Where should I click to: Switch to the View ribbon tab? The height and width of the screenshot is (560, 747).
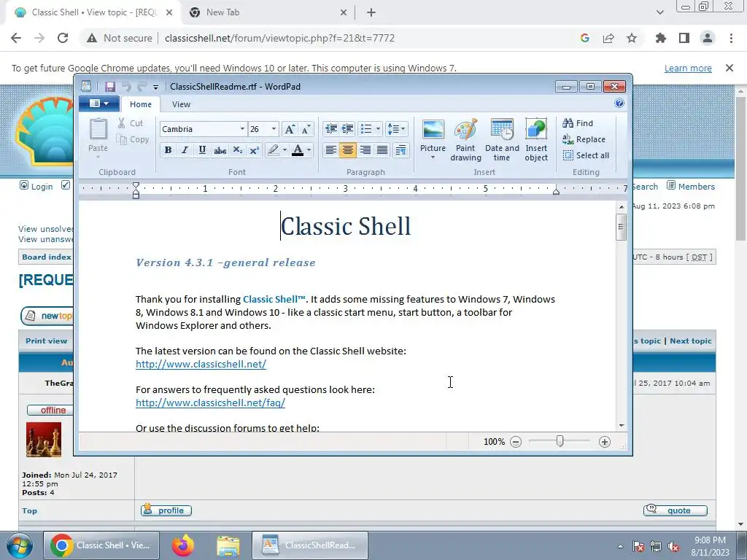point(181,104)
